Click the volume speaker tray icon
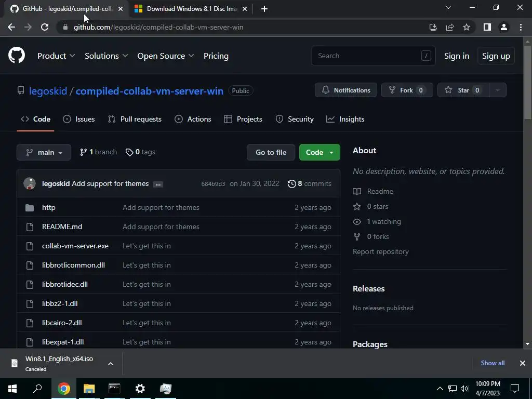The width and height of the screenshot is (532, 399). tap(464, 389)
